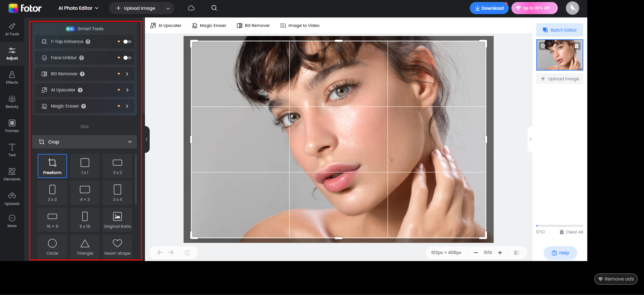Click the cloud storage icon
644x295 pixels.
[x=191, y=8]
